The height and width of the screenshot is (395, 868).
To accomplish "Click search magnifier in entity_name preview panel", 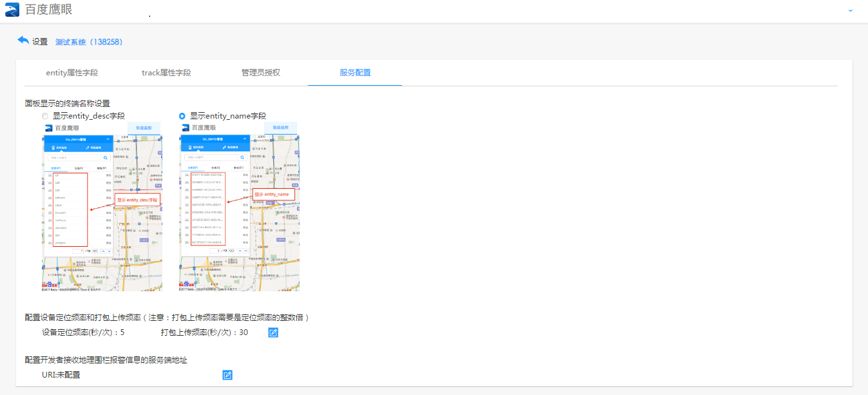I will (x=243, y=157).
